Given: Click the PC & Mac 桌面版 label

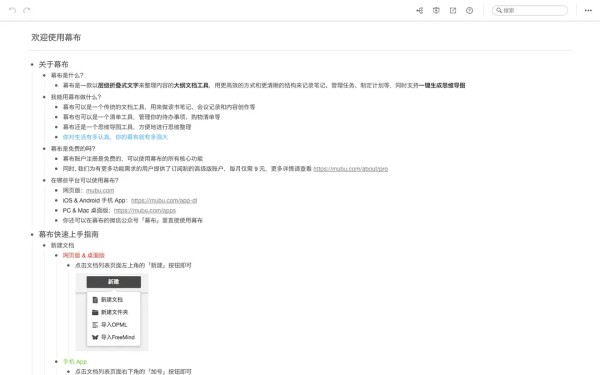Looking at the screenshot, I should (86, 210).
